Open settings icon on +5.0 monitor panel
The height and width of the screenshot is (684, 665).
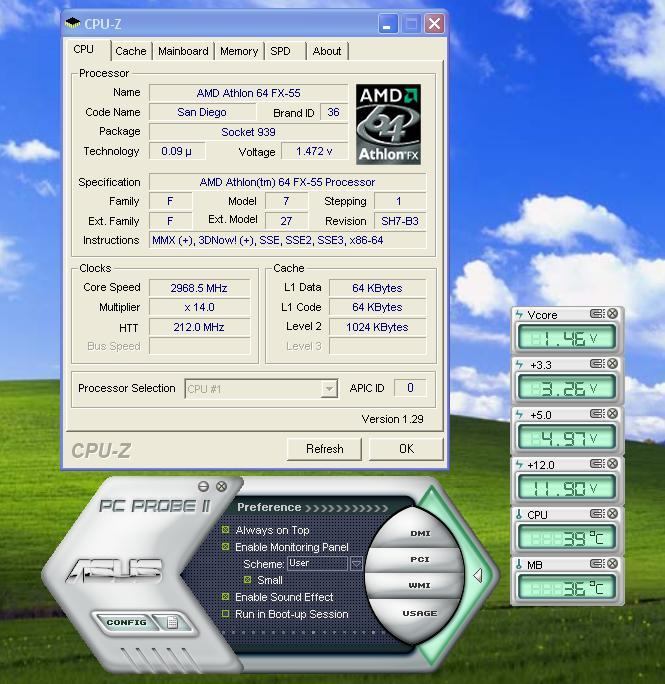[597, 413]
